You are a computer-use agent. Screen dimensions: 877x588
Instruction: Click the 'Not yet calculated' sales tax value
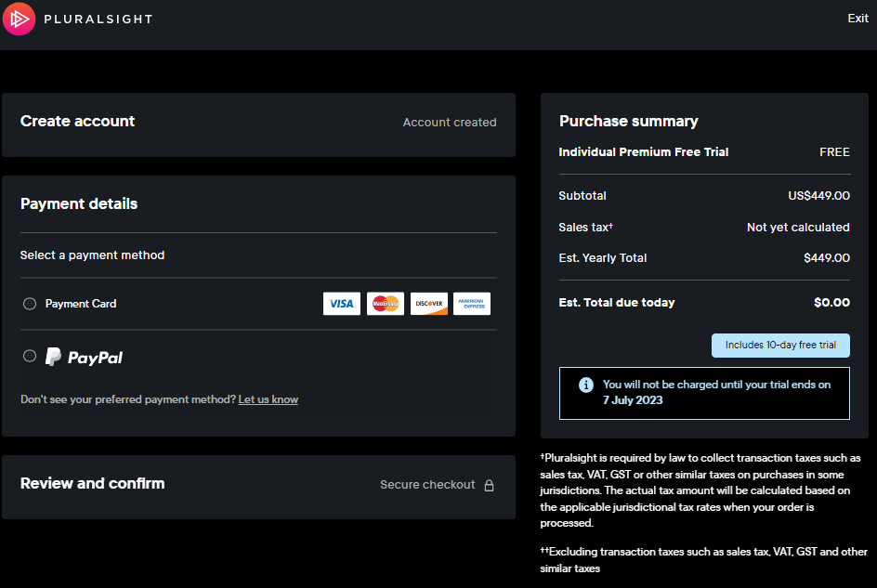(798, 228)
